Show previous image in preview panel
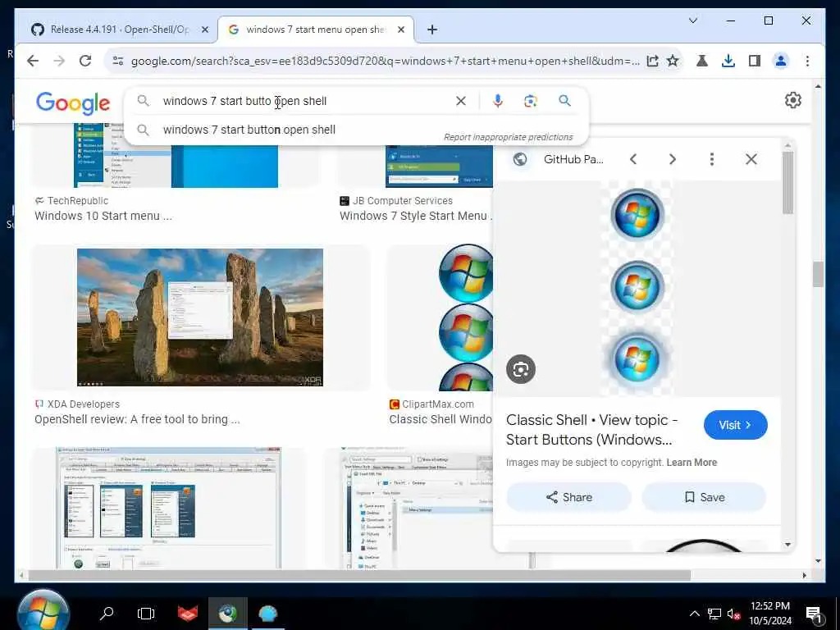Image resolution: width=840 pixels, height=630 pixels. pyautogui.click(x=633, y=159)
